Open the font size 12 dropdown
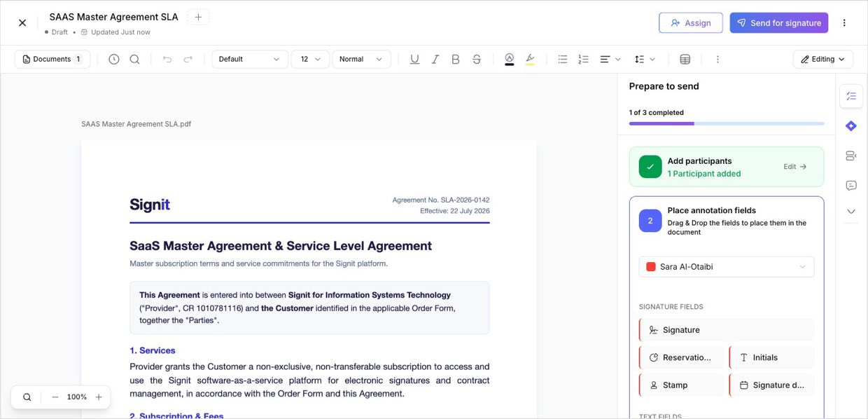Screen dimensions: 868x419 (x=310, y=60)
